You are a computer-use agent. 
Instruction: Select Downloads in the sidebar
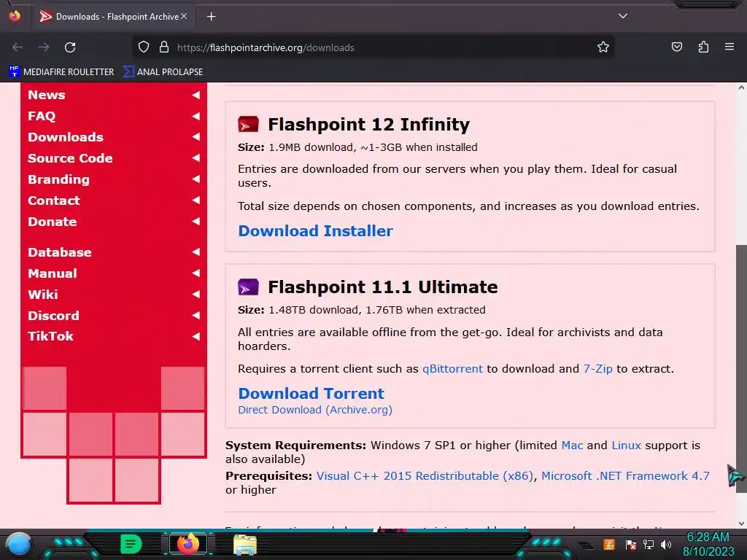coord(65,137)
